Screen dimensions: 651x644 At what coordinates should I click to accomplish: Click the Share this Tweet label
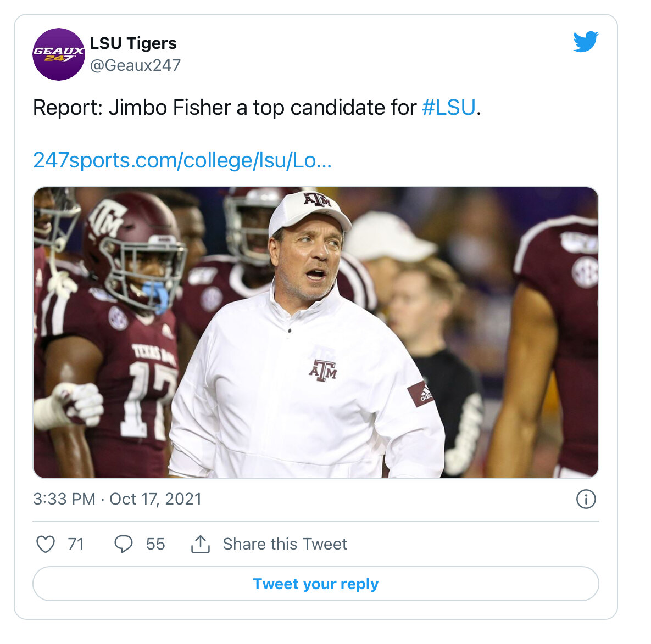pyautogui.click(x=285, y=544)
